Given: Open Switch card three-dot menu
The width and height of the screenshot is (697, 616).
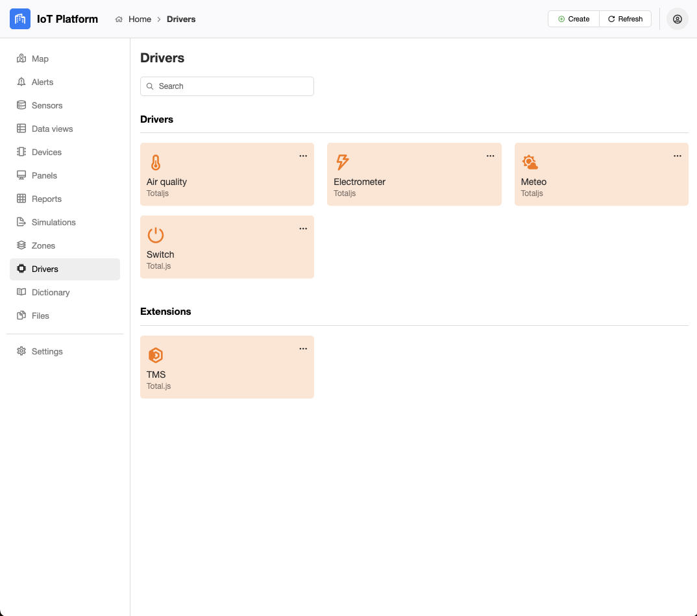Looking at the screenshot, I should point(303,228).
